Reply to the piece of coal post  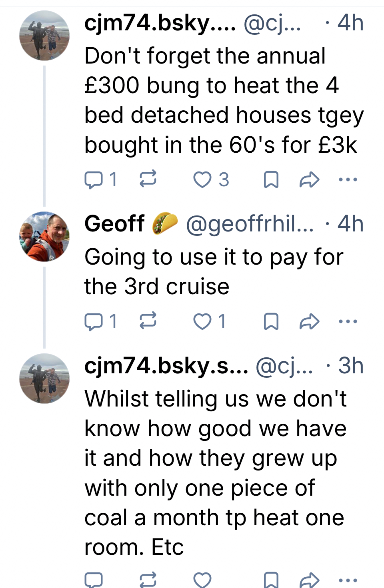94,580
